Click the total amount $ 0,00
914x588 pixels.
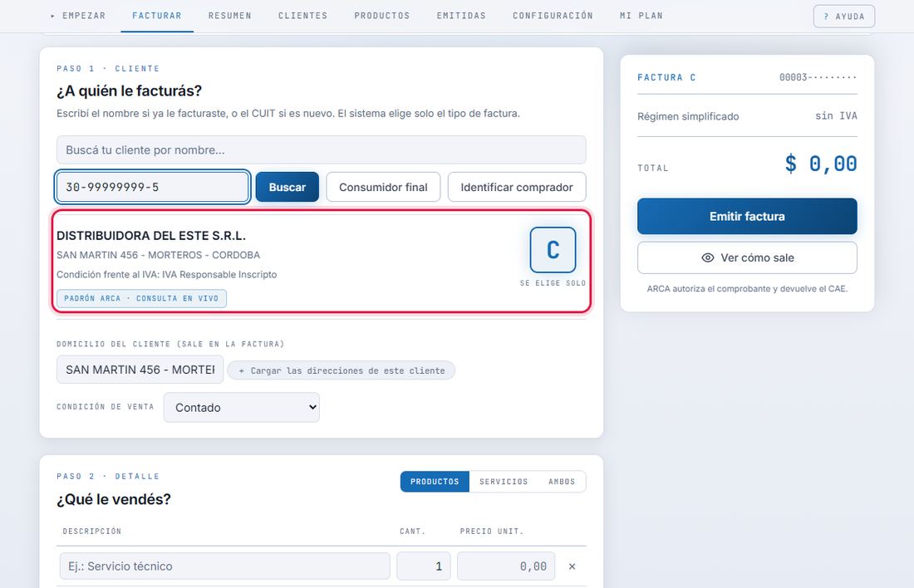(x=821, y=164)
